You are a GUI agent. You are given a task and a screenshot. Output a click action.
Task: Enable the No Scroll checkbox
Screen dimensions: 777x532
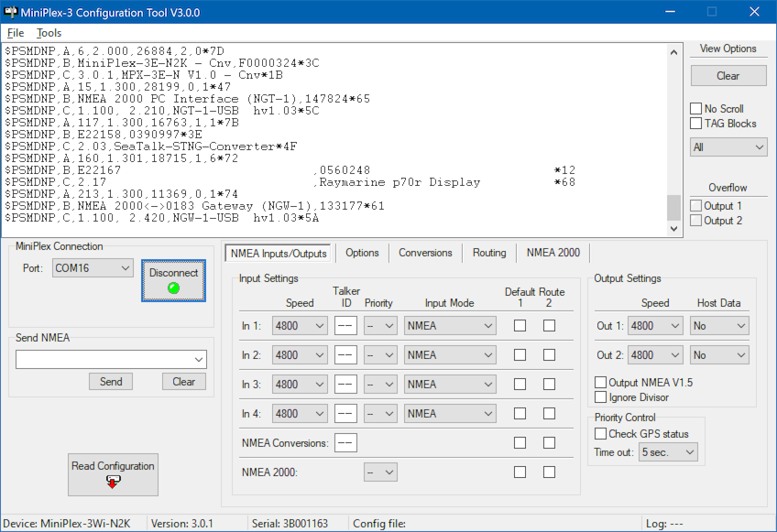coord(697,109)
